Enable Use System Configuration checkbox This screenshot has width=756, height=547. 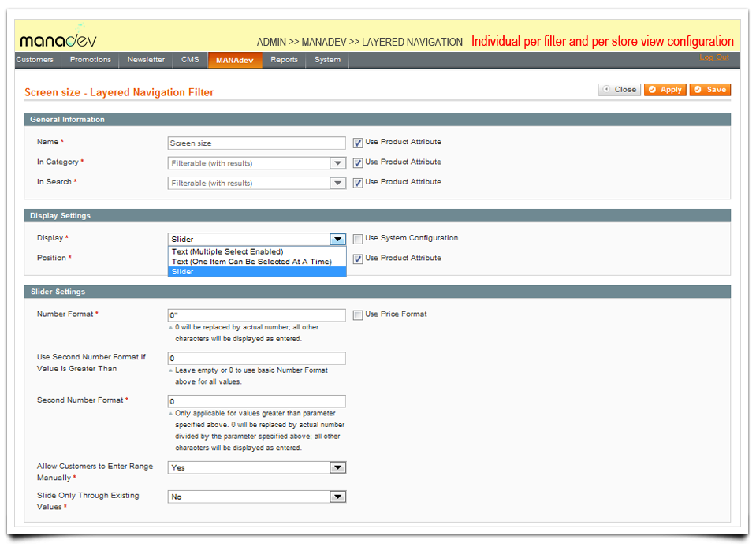(358, 239)
